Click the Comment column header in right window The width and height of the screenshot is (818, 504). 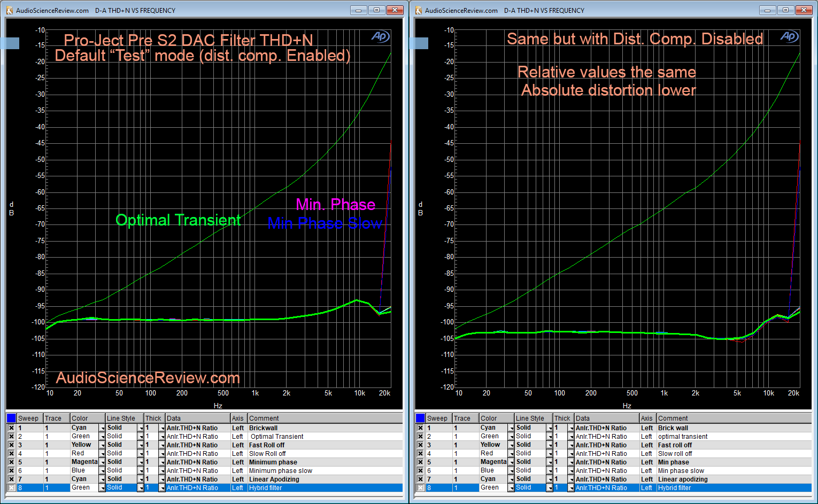pyautogui.click(x=734, y=418)
